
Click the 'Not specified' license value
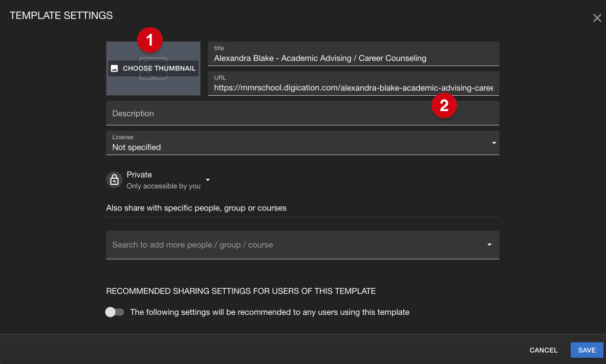pyautogui.click(x=137, y=147)
